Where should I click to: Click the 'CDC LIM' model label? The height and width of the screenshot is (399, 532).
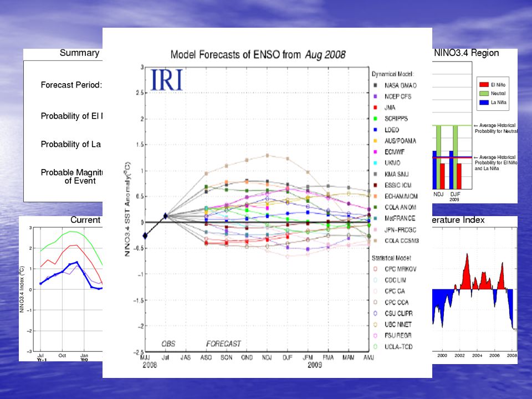395,280
